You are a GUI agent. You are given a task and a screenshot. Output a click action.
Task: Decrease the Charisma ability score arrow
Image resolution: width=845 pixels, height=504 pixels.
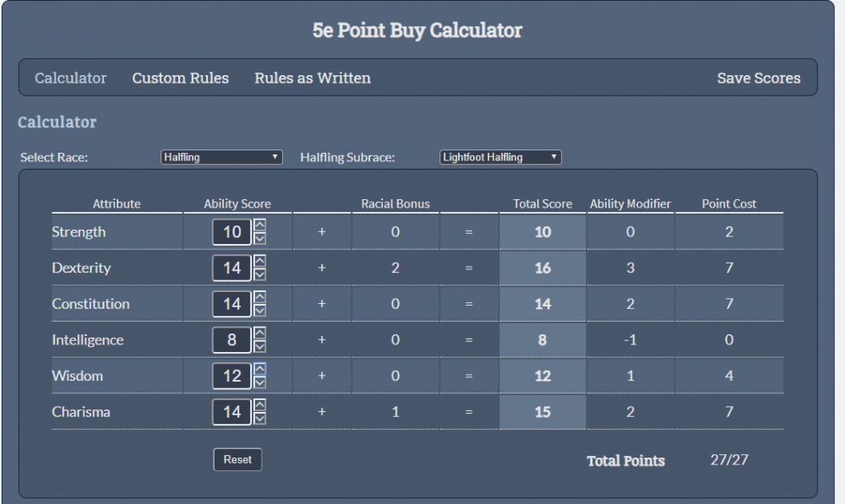259,419
